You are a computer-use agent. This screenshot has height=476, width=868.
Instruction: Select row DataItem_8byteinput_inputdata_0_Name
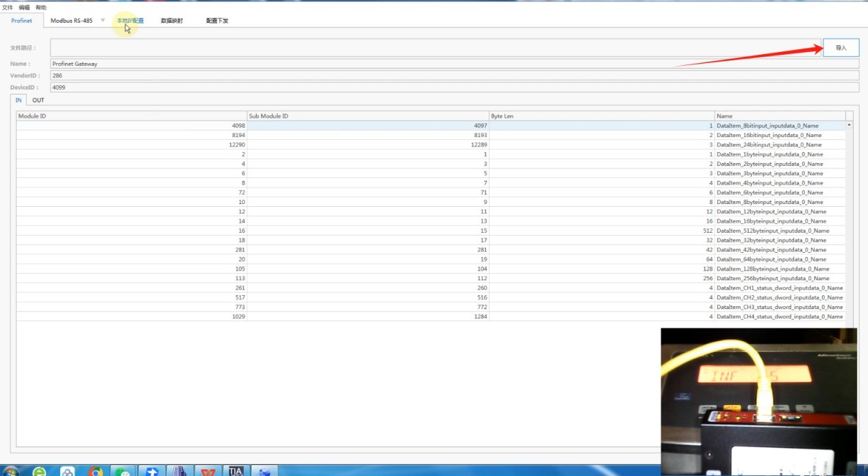tap(430, 202)
